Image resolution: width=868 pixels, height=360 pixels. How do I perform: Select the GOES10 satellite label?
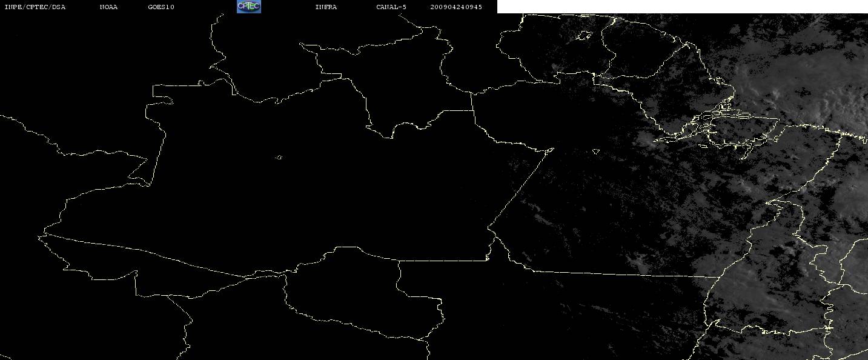pyautogui.click(x=161, y=7)
